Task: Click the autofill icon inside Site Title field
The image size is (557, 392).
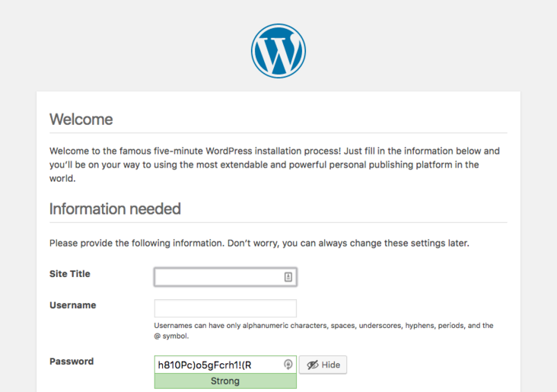Action: click(288, 277)
